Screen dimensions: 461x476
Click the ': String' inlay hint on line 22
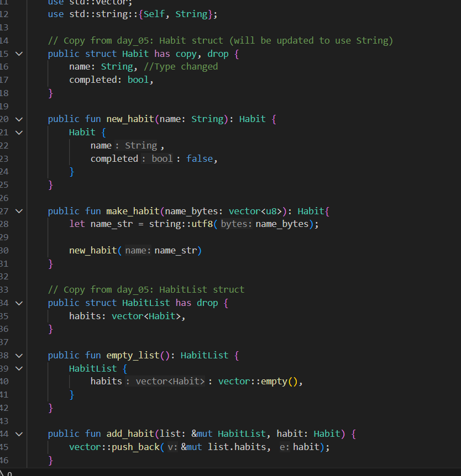[x=137, y=146]
